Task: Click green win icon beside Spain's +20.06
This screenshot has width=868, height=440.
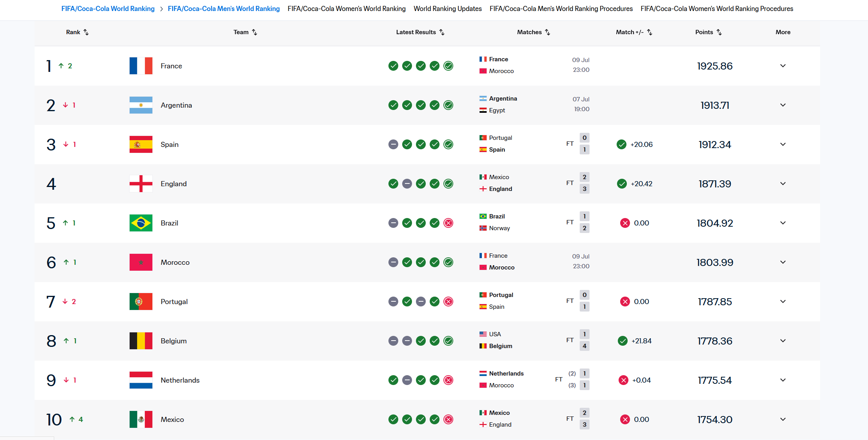Action: [x=621, y=145]
